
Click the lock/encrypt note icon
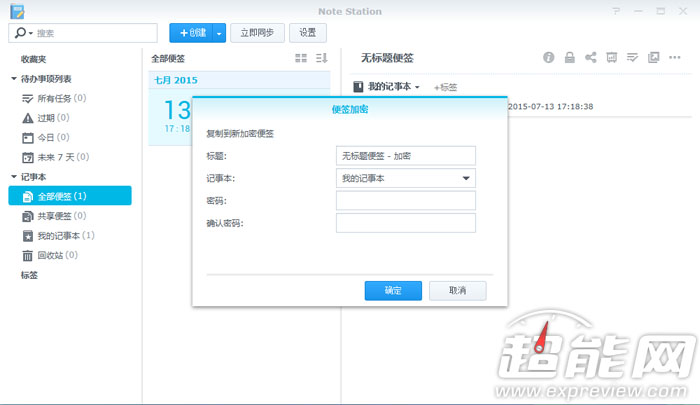[x=570, y=57]
